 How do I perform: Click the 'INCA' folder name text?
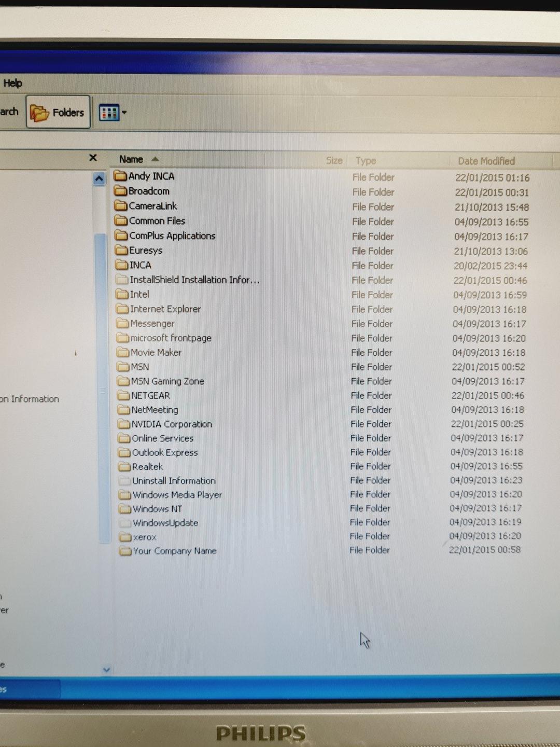(141, 265)
